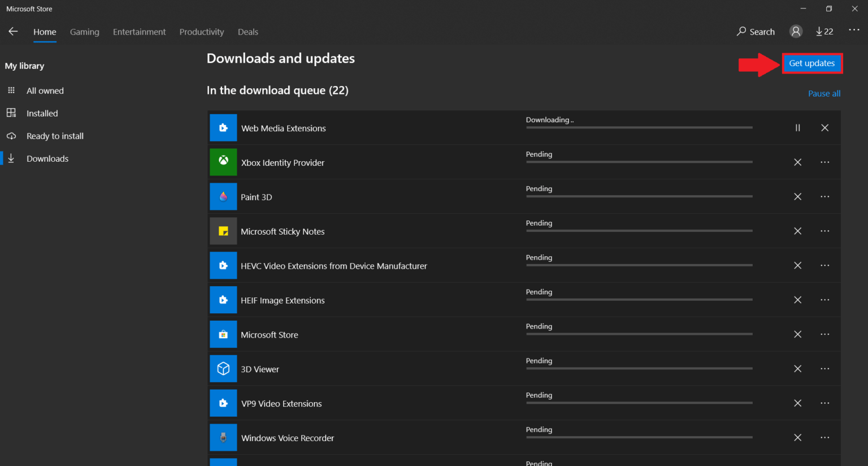Click the back arrow to go back

13,32
